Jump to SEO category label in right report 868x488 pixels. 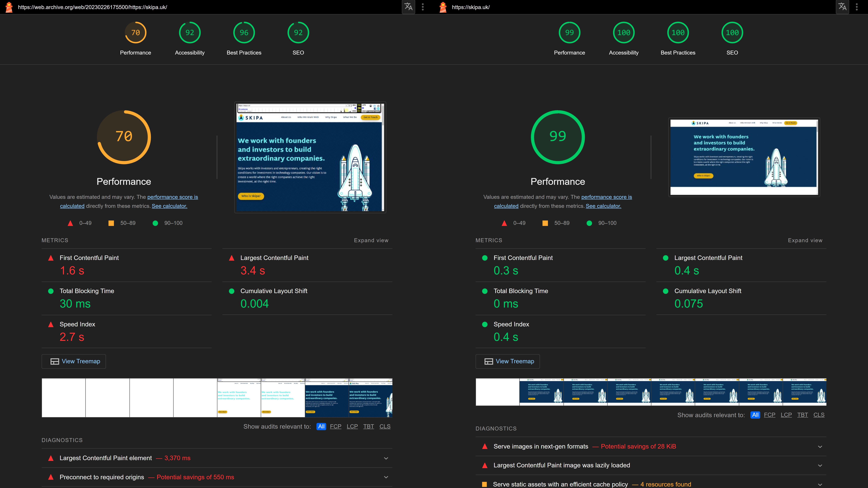(x=732, y=53)
